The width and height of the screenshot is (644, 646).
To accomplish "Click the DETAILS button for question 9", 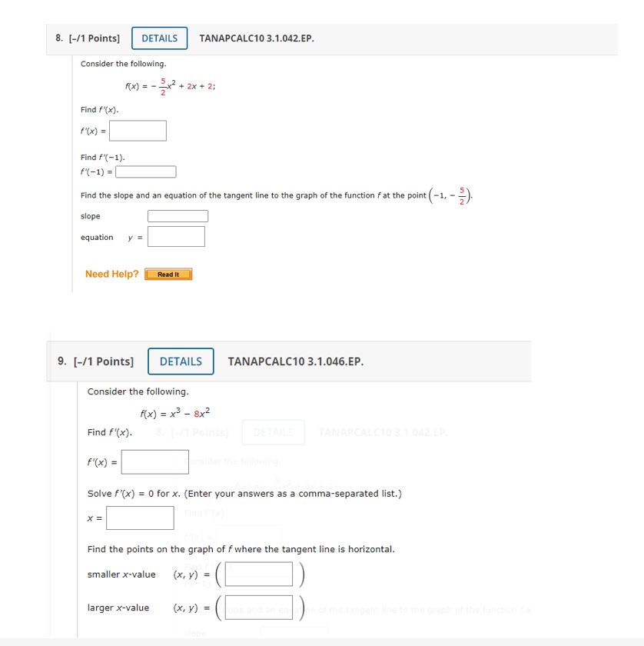I will click(181, 361).
